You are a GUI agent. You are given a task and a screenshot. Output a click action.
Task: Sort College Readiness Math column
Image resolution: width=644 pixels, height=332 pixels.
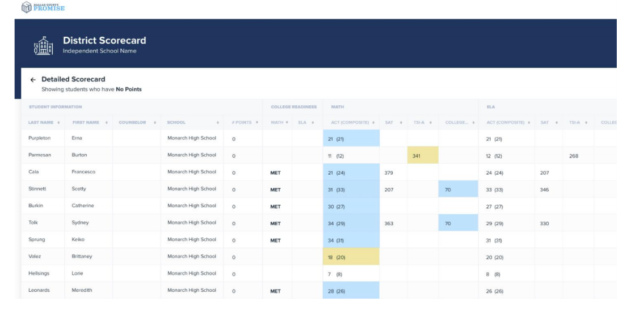(x=287, y=122)
